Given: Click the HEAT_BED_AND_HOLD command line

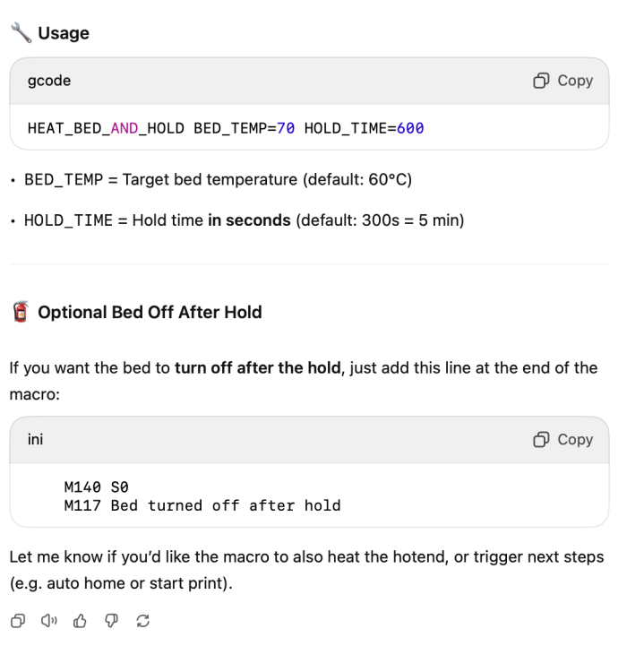Looking at the screenshot, I should click(x=226, y=128).
